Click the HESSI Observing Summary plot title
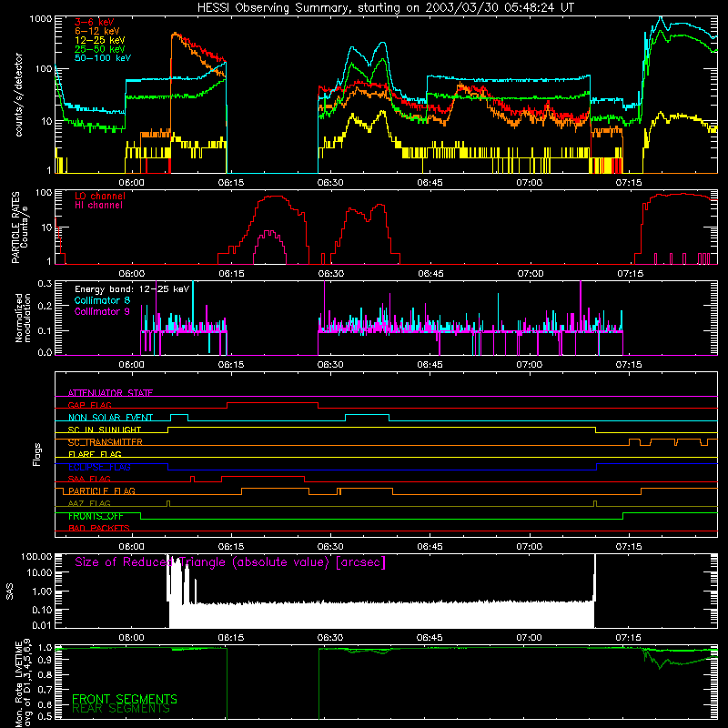This screenshot has height=728, width=728. pos(386,7)
